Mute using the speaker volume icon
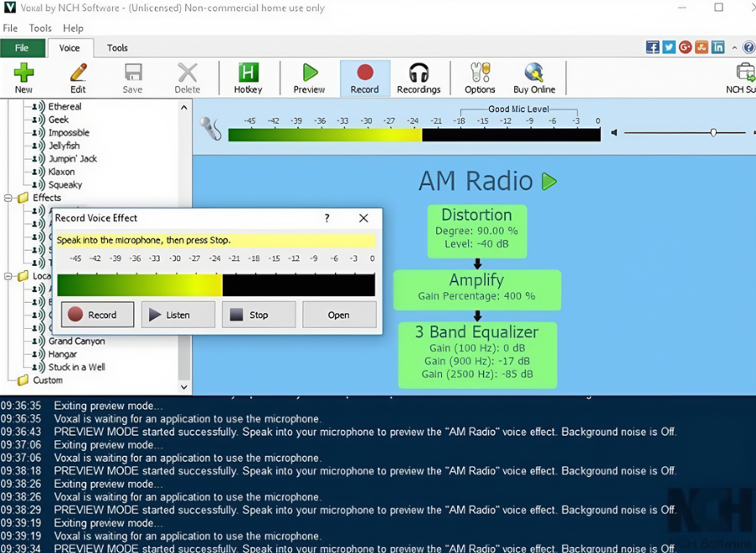 [x=615, y=132]
